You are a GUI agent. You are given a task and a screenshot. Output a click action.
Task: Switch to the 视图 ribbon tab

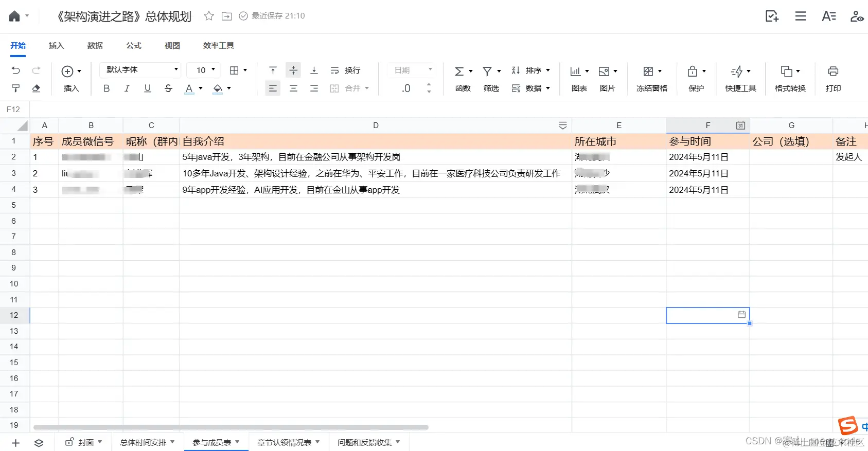pos(172,46)
